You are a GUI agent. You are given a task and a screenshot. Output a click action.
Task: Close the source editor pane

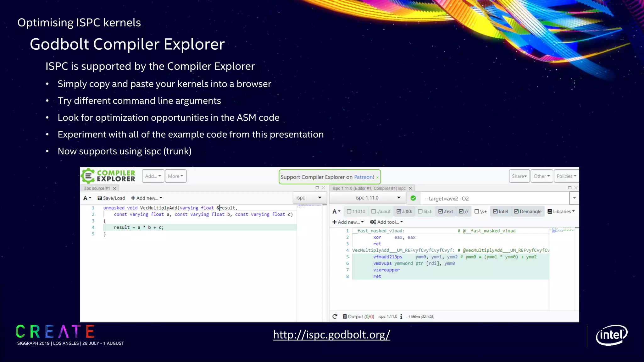[x=323, y=188]
